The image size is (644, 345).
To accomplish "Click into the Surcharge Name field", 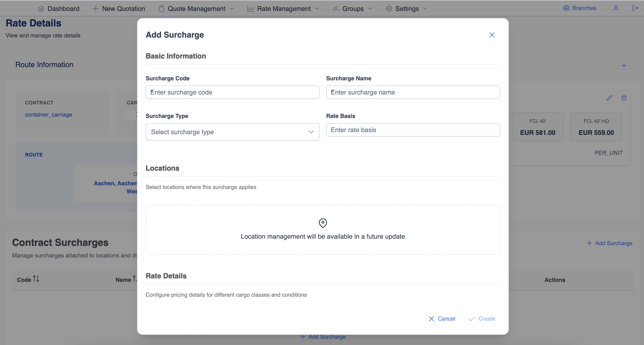I will click(x=413, y=92).
